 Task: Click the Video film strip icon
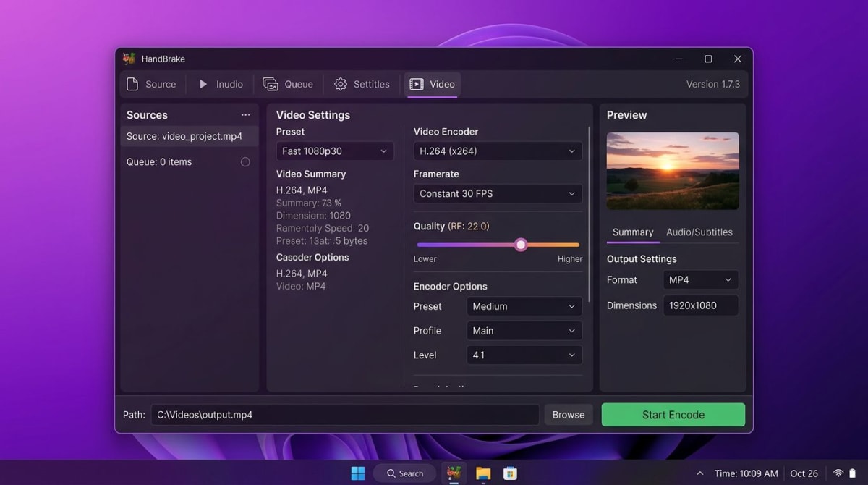417,84
